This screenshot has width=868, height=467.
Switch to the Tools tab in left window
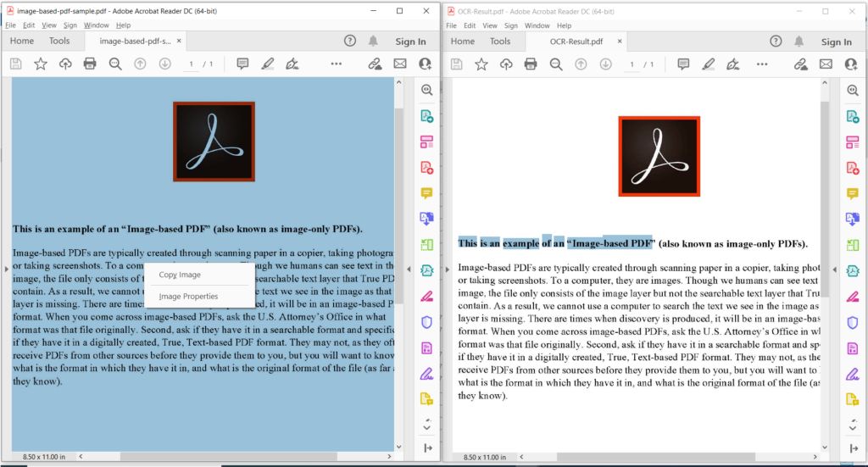[59, 41]
